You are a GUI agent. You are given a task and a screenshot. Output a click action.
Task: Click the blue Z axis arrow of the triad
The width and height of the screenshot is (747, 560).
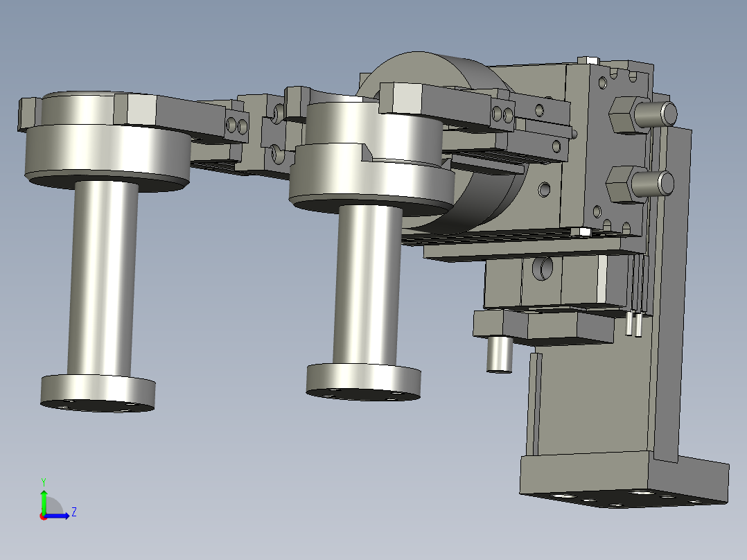57,515
